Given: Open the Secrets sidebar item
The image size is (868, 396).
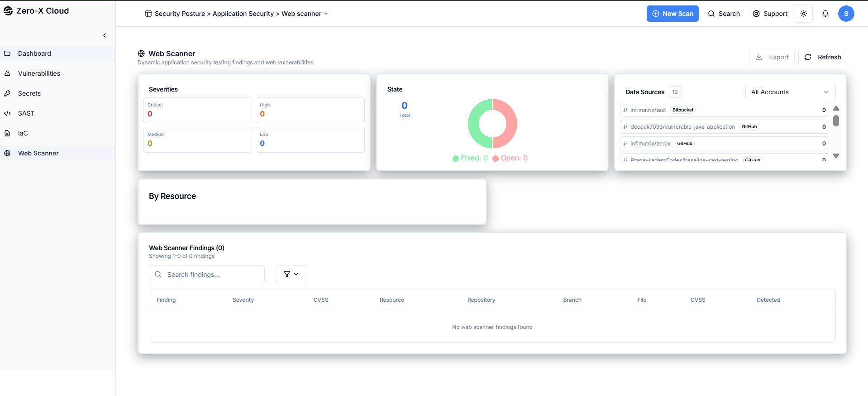Looking at the screenshot, I should tap(57, 93).
